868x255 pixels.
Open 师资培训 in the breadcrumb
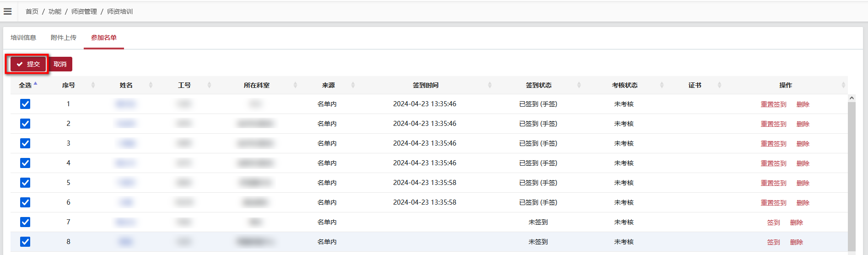[120, 11]
